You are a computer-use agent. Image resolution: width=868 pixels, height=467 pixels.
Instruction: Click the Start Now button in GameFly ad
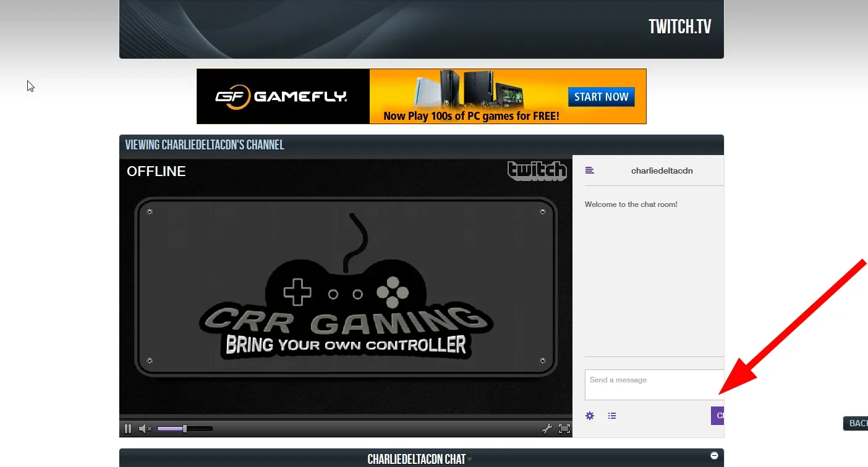tap(601, 97)
